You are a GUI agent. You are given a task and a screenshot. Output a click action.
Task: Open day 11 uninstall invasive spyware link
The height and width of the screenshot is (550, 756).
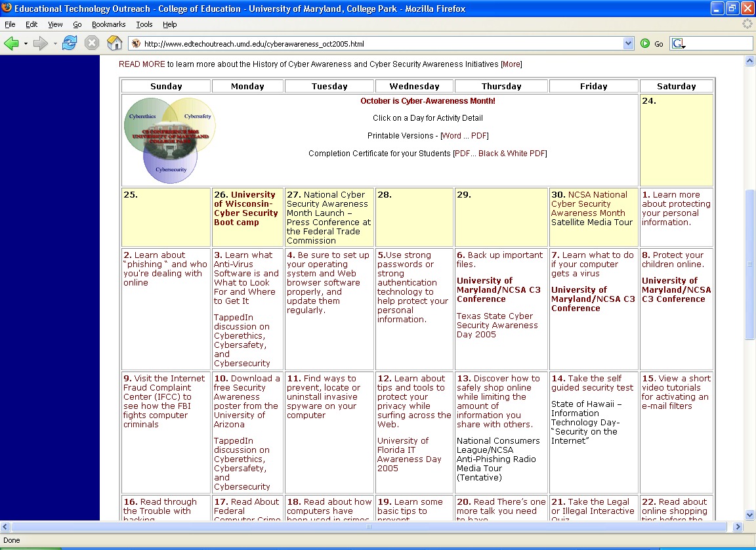point(324,396)
